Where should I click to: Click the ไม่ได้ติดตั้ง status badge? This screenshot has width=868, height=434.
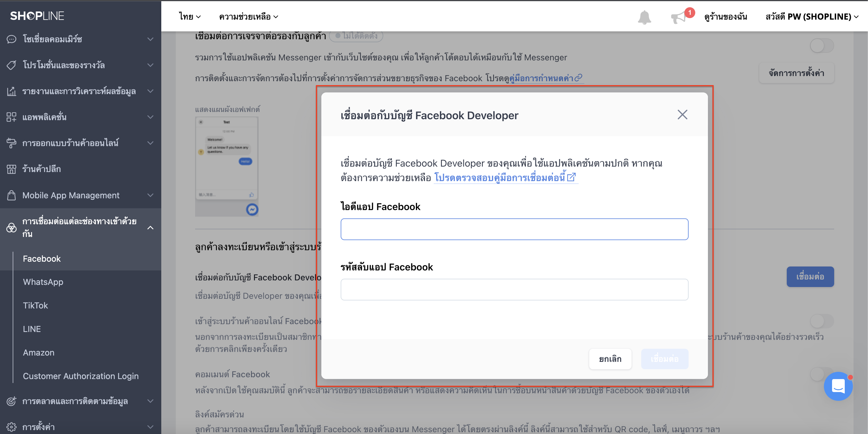[356, 36]
